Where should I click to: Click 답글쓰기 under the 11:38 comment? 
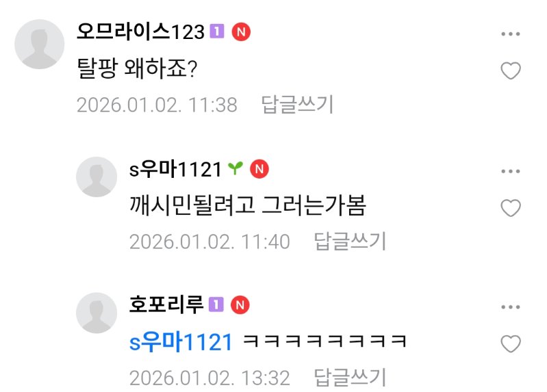point(297,104)
